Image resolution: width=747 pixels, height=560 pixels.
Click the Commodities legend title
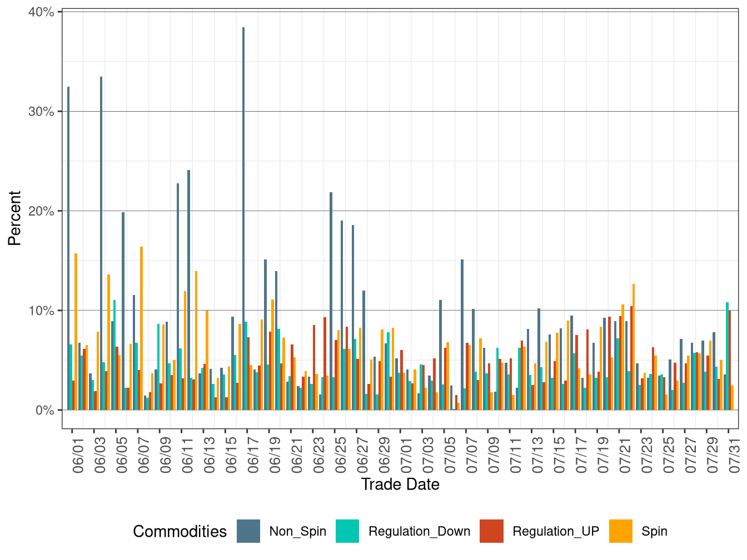click(180, 532)
